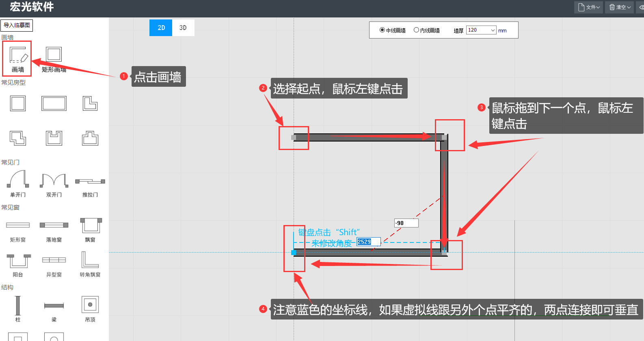
Task: Click the 宏光软件 application title
Action: 32,7
